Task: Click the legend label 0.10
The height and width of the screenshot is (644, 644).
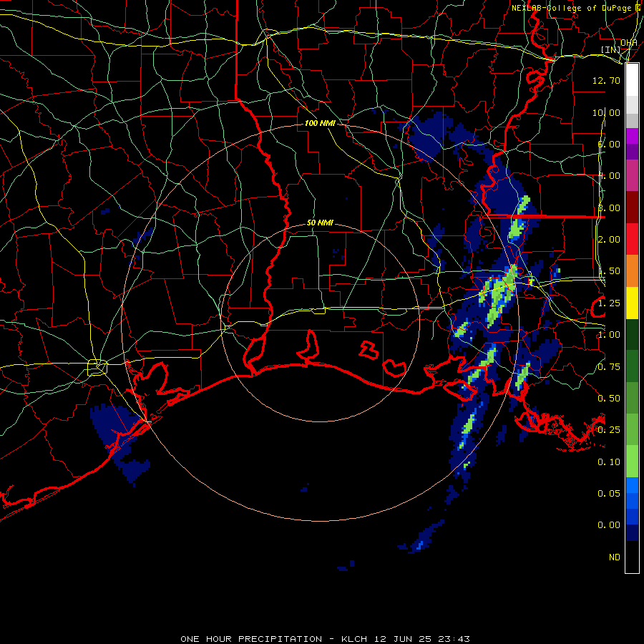Action: click(x=609, y=462)
